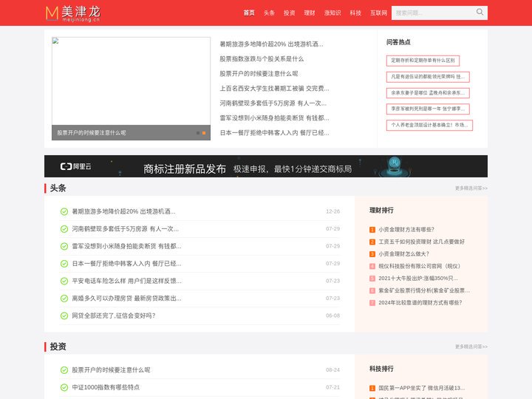Click rank 2 badge beside 工资五千如何投资理财

coord(372,242)
